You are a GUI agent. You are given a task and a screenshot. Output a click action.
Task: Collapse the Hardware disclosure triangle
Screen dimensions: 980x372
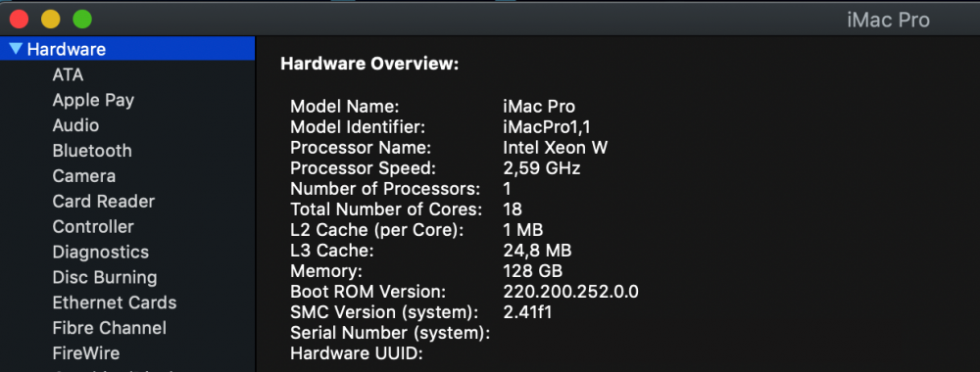[x=17, y=49]
